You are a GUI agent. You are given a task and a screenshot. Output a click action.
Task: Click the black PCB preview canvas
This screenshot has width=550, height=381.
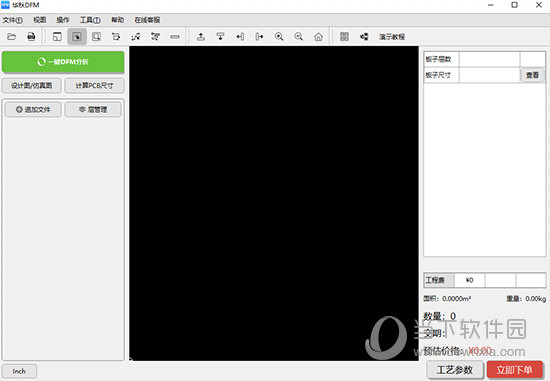pyautogui.click(x=274, y=203)
